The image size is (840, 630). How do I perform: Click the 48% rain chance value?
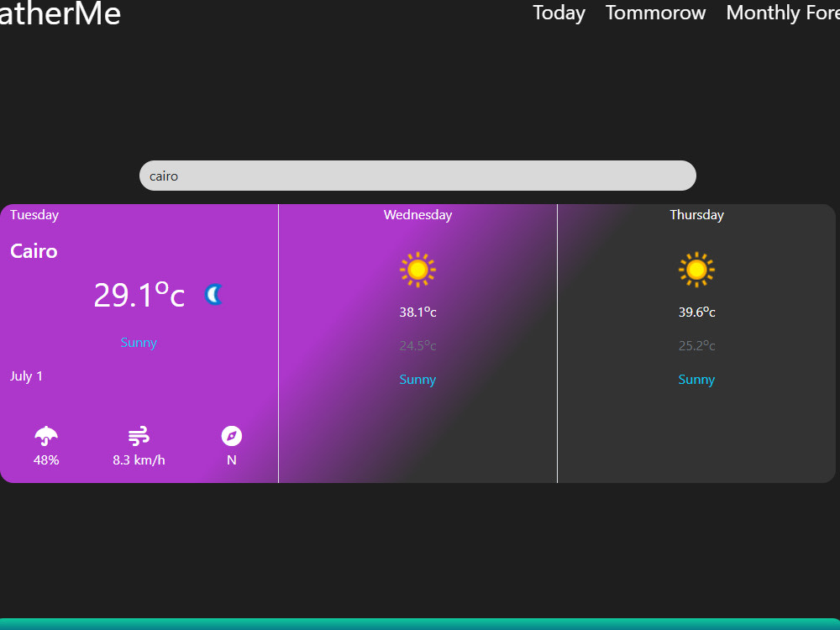(46, 460)
